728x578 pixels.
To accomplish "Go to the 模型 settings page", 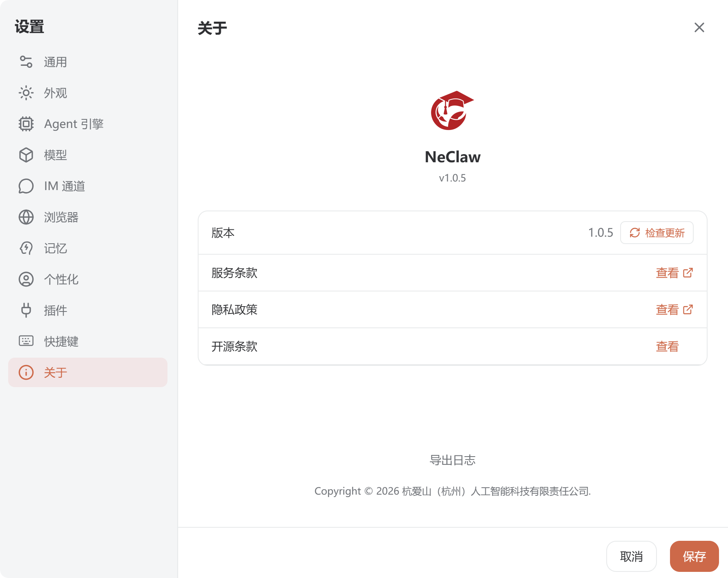I will point(88,155).
